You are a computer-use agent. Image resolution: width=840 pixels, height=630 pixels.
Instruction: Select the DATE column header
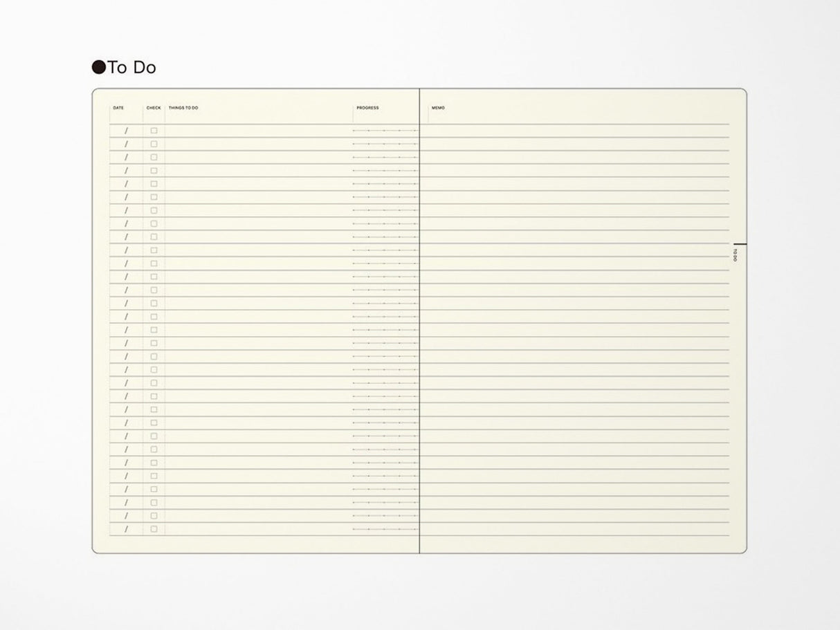[x=120, y=108]
